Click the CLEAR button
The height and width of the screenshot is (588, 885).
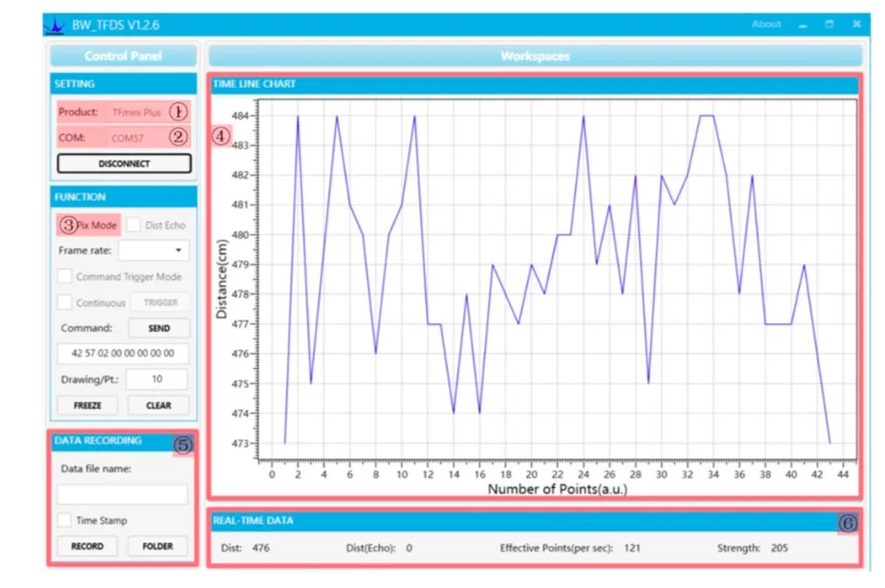159,405
